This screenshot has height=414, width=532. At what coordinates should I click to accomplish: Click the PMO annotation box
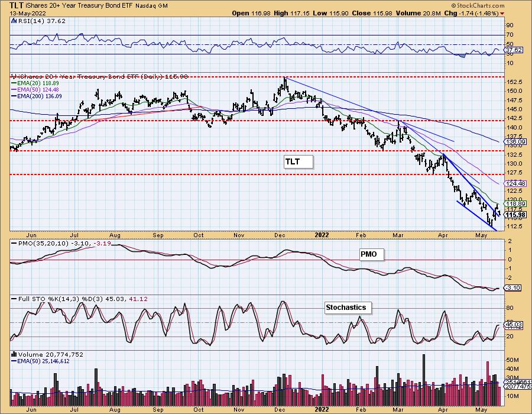coord(372,254)
